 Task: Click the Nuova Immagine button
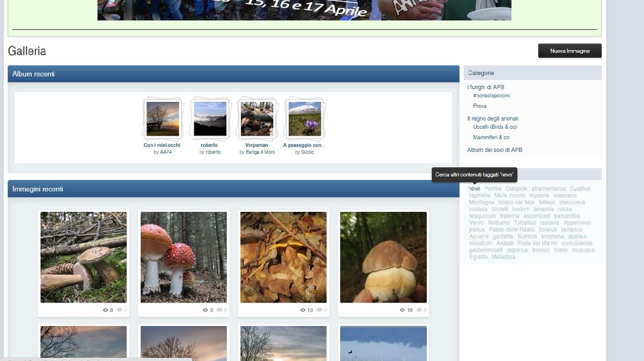coord(570,51)
